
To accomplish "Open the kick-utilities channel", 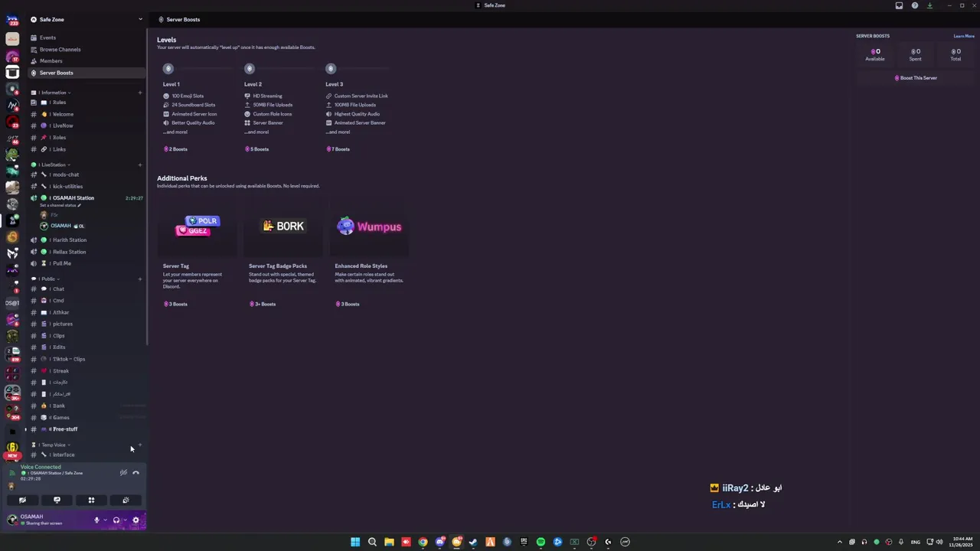I will [x=87, y=186].
